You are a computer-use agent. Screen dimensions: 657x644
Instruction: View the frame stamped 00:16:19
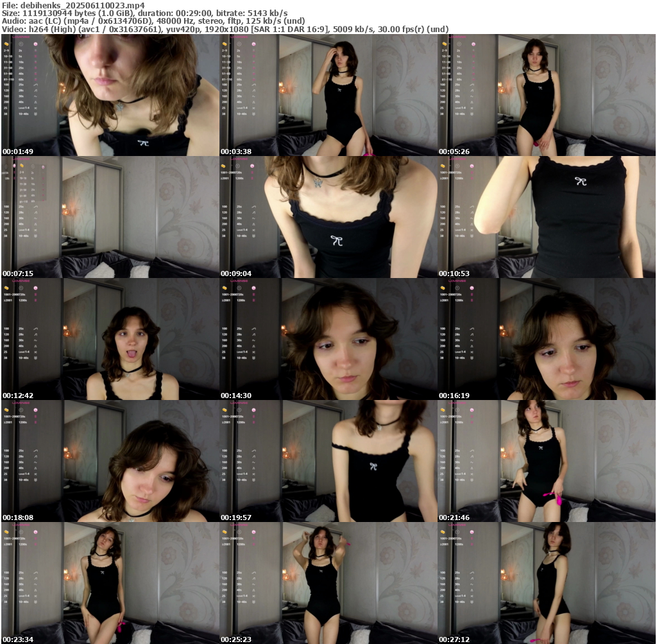coord(547,339)
